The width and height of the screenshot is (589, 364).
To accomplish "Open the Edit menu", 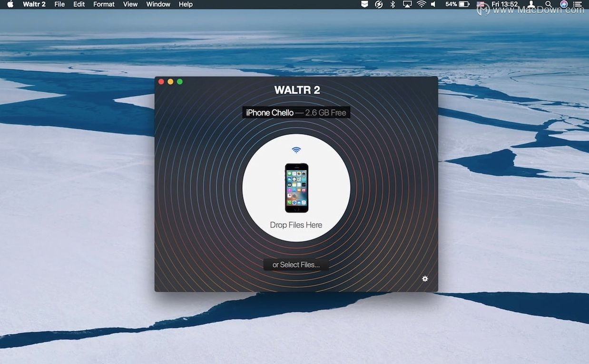I will [x=79, y=4].
